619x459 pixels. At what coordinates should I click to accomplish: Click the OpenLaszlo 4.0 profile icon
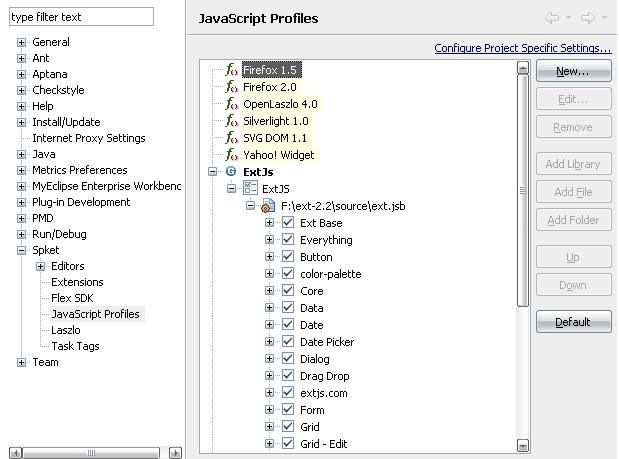click(232, 104)
